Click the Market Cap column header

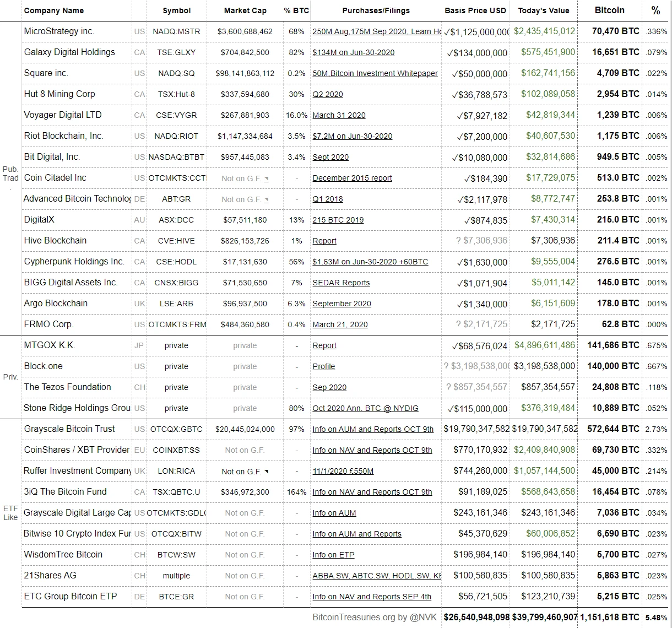[x=245, y=10]
